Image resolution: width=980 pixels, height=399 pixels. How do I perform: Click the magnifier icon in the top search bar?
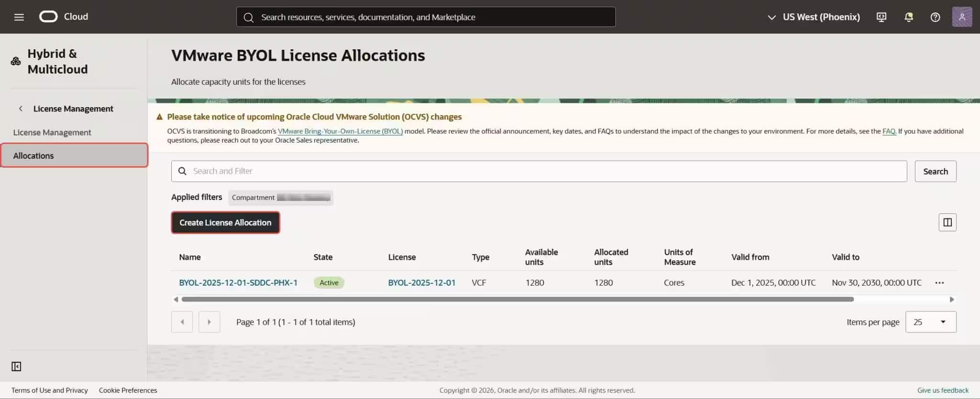click(248, 17)
